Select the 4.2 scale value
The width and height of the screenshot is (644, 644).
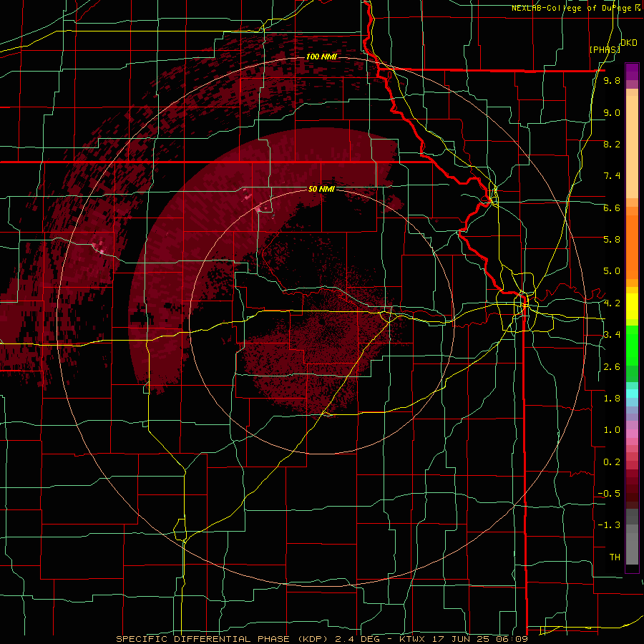pyautogui.click(x=612, y=303)
